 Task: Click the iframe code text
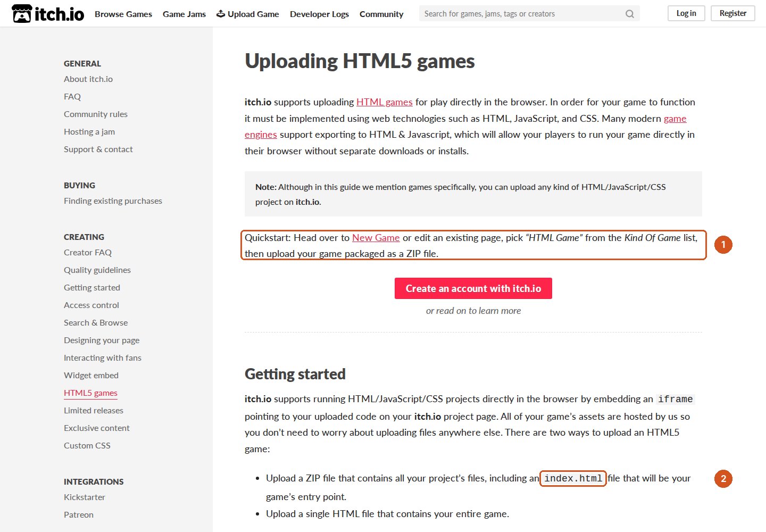click(676, 399)
